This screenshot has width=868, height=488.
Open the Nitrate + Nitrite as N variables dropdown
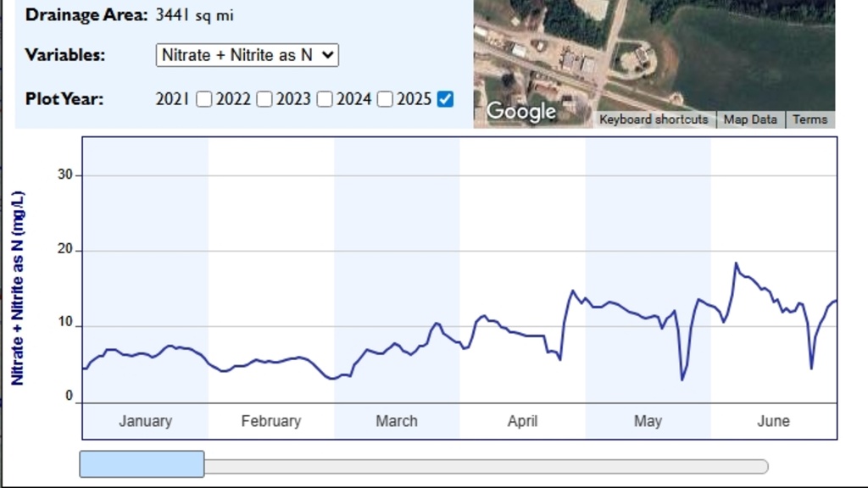click(248, 55)
